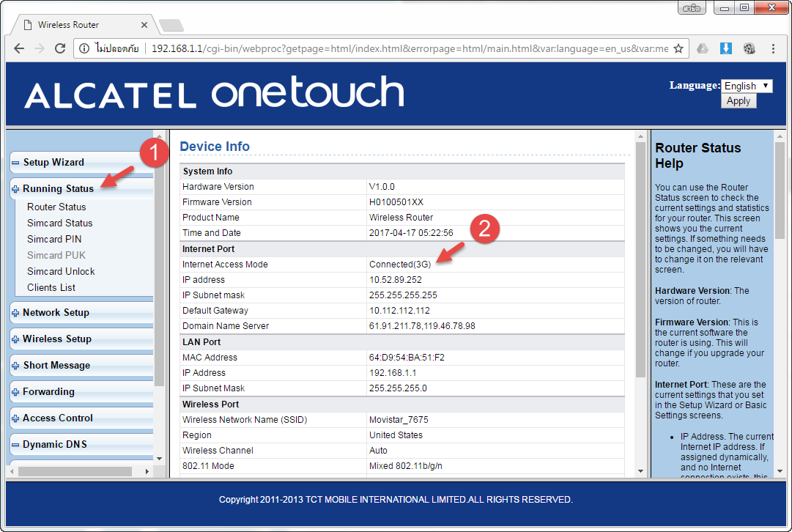
Task: Click the address bar URL
Action: [410, 48]
